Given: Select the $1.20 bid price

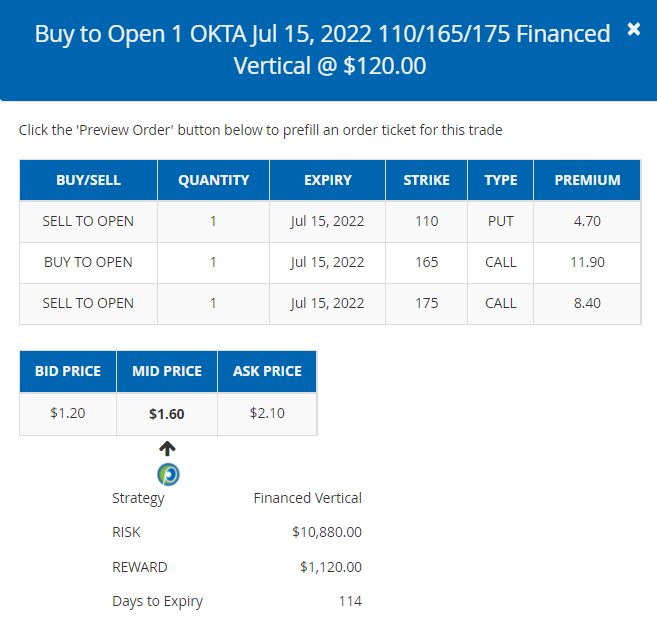Looking at the screenshot, I should click(x=68, y=413).
